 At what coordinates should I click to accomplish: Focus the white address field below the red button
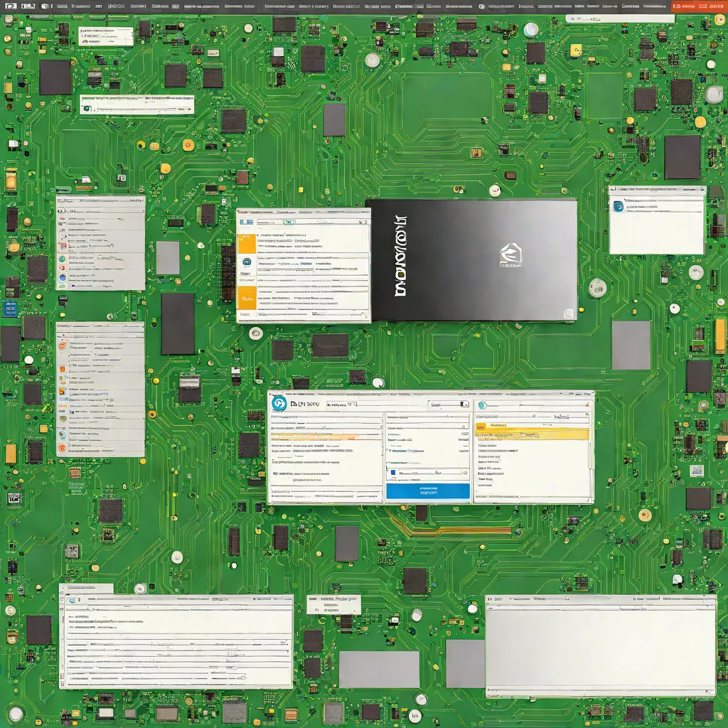620,18
